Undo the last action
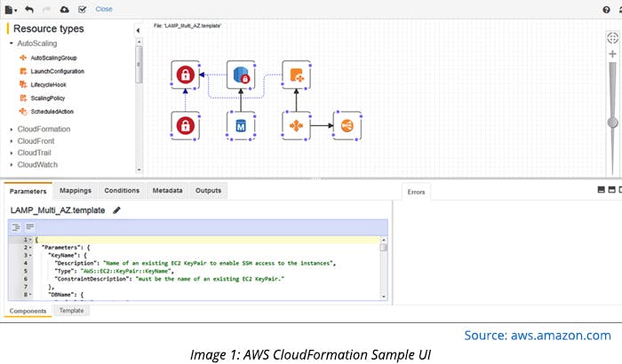This screenshot has width=622, height=364. point(29,9)
